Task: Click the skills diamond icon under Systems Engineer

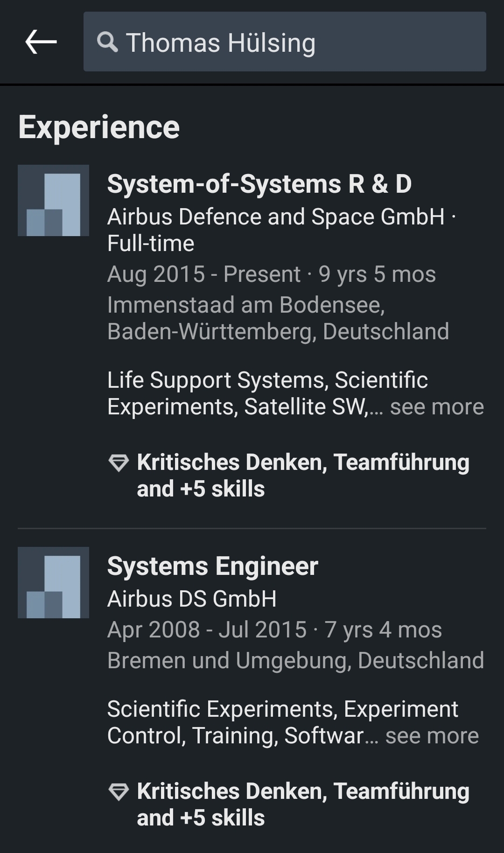Action: point(119,792)
